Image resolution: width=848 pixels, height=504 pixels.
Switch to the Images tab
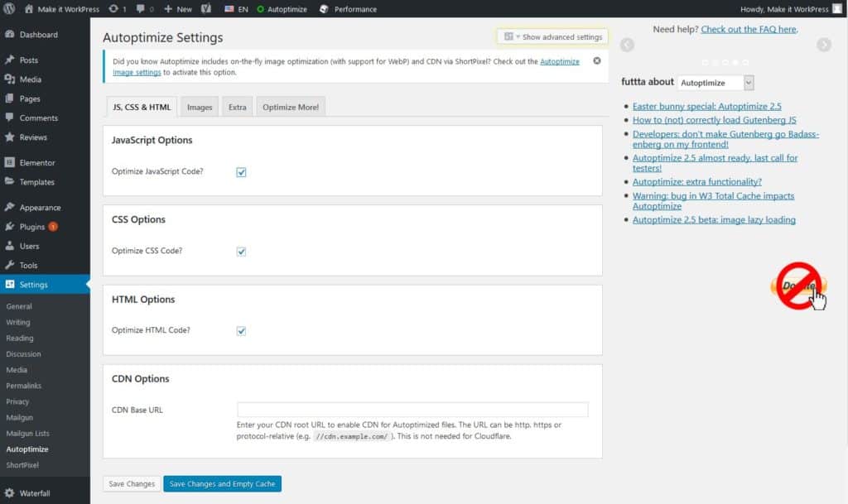pyautogui.click(x=200, y=107)
